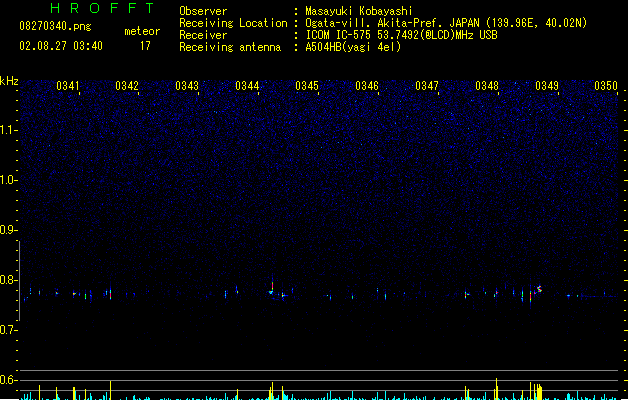
Task: Click the meteor count value 17
Action: tap(145, 46)
